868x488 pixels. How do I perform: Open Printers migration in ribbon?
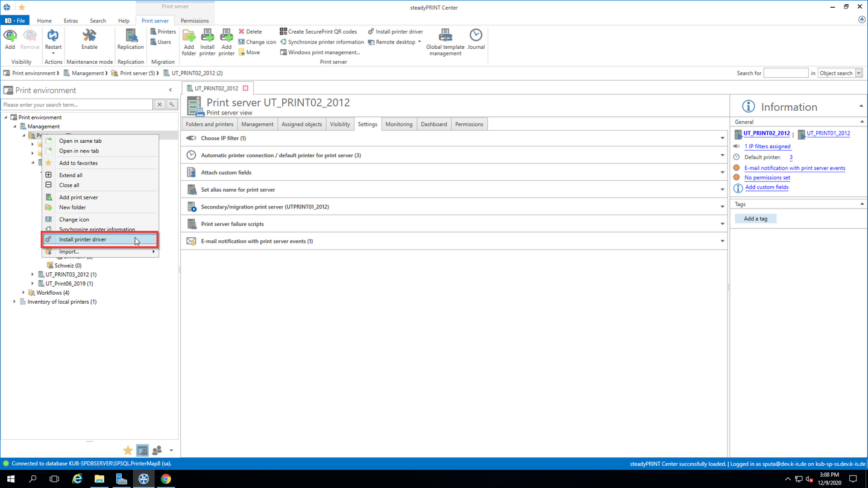coord(163,31)
